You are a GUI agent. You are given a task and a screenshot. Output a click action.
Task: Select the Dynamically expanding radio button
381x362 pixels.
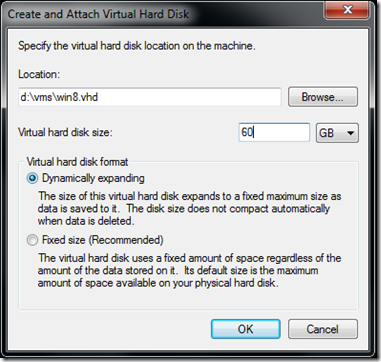32,179
